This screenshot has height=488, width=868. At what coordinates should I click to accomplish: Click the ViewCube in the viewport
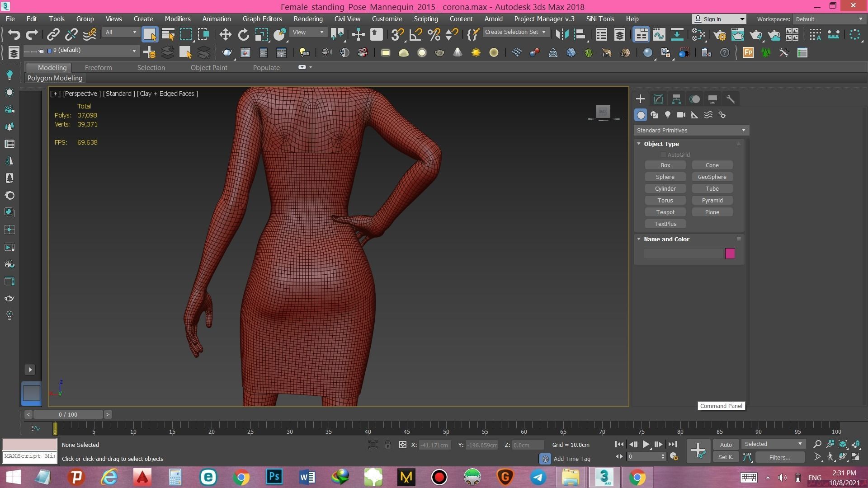[603, 112]
